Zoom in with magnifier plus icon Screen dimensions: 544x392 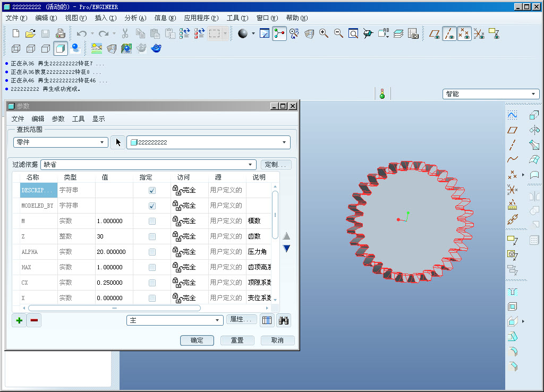324,33
